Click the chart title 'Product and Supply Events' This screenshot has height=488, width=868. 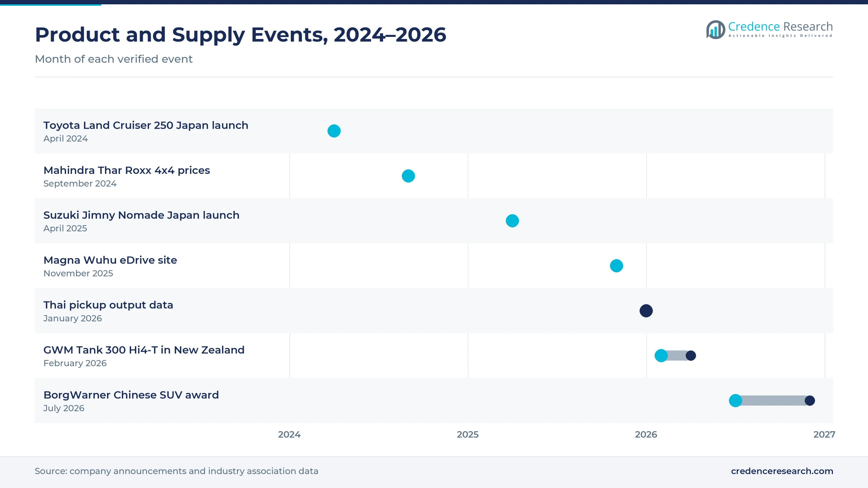(x=241, y=35)
